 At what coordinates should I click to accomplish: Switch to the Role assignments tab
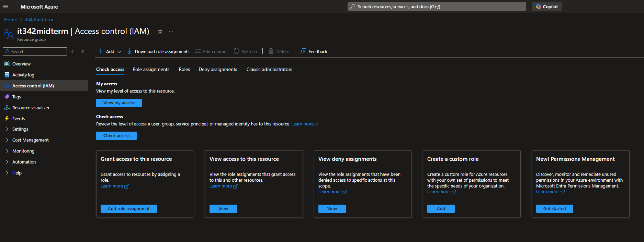click(151, 69)
